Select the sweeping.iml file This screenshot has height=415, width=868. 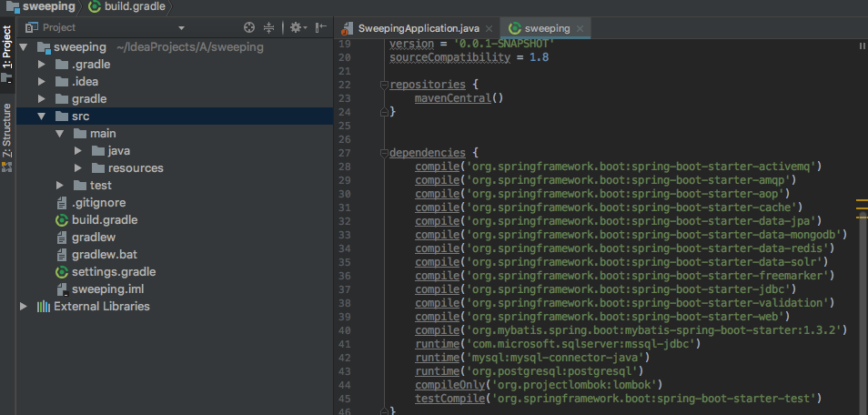coord(108,289)
